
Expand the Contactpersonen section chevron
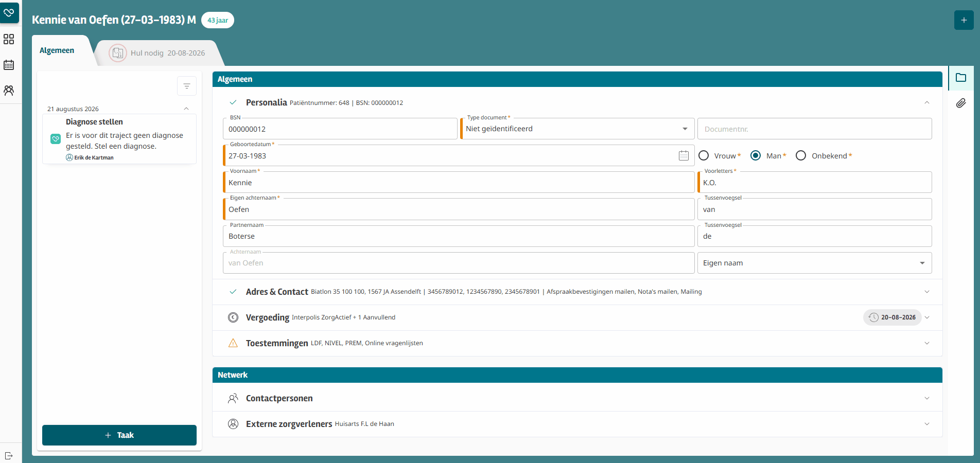[x=927, y=398]
